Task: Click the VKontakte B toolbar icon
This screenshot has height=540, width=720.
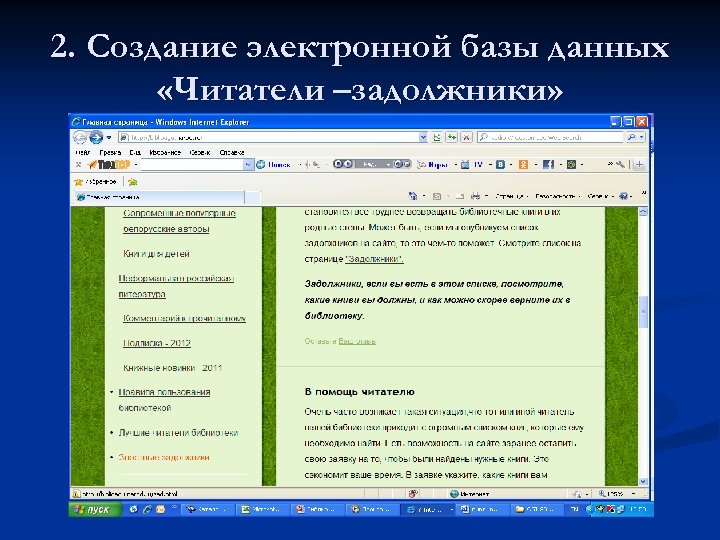Action: point(501,164)
